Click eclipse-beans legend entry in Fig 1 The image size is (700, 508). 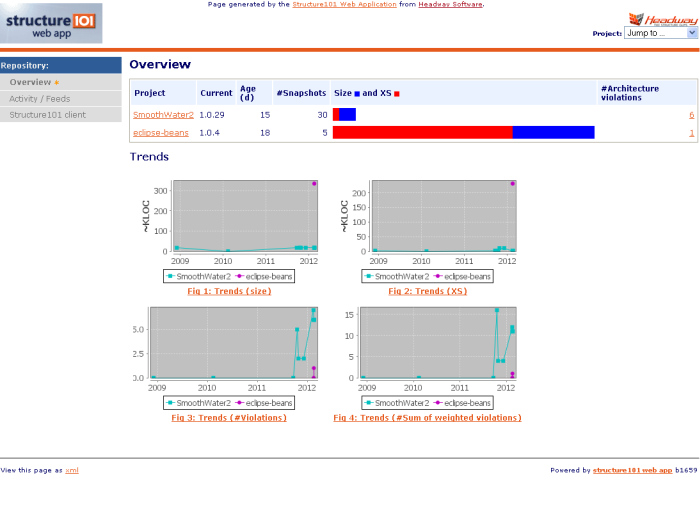tap(264, 276)
